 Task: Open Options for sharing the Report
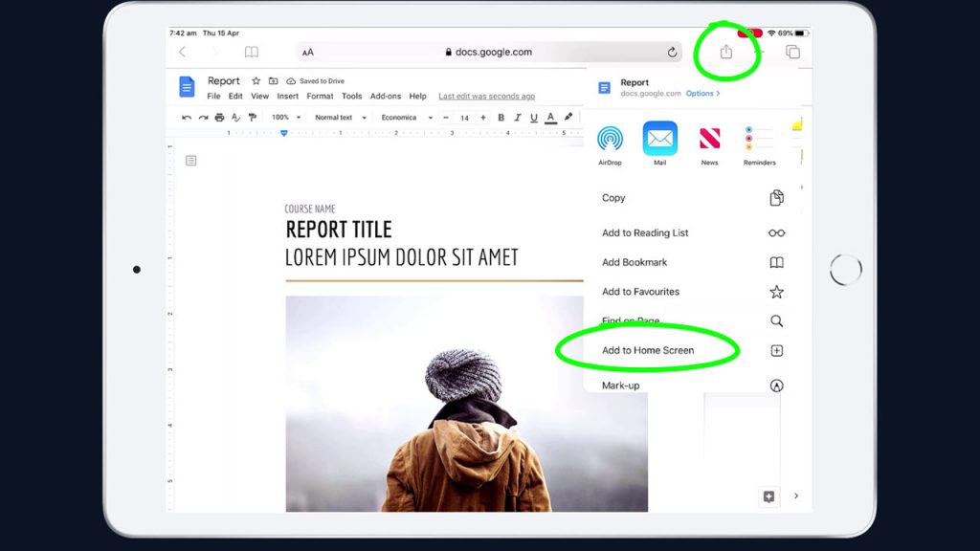(702, 93)
